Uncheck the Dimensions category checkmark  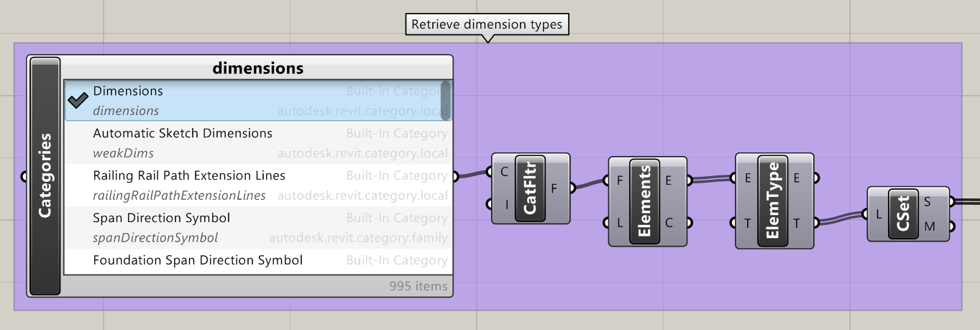click(x=77, y=101)
